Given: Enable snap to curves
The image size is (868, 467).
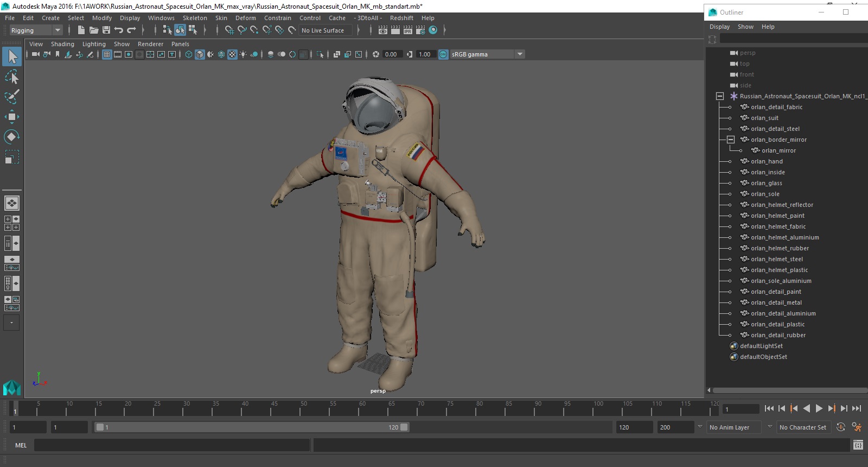Looking at the screenshot, I should [242, 30].
